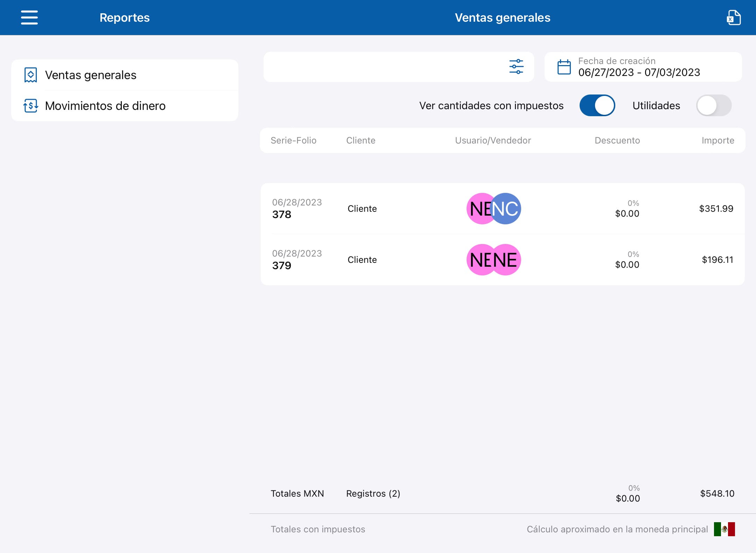Click the NE NC avatars on sale 378

[x=493, y=209]
